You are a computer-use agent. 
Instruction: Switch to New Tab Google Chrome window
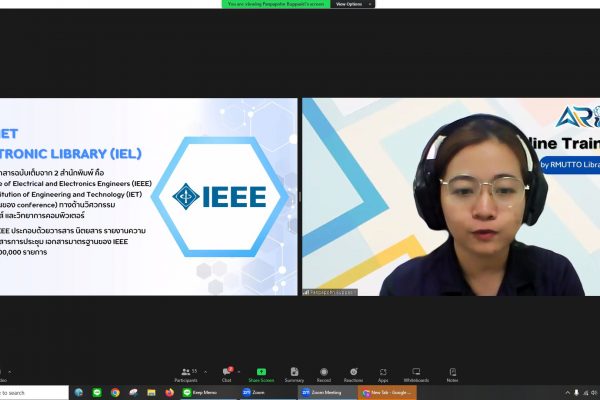387,393
